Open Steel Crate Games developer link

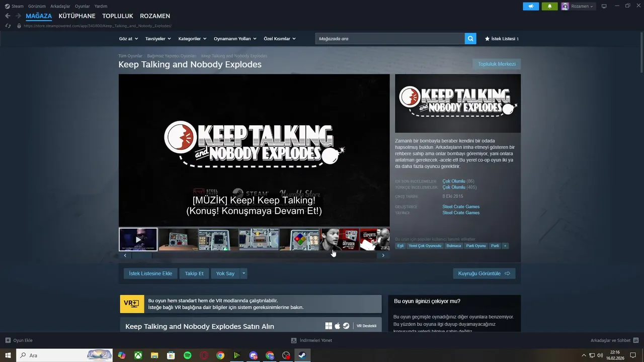[x=461, y=207]
